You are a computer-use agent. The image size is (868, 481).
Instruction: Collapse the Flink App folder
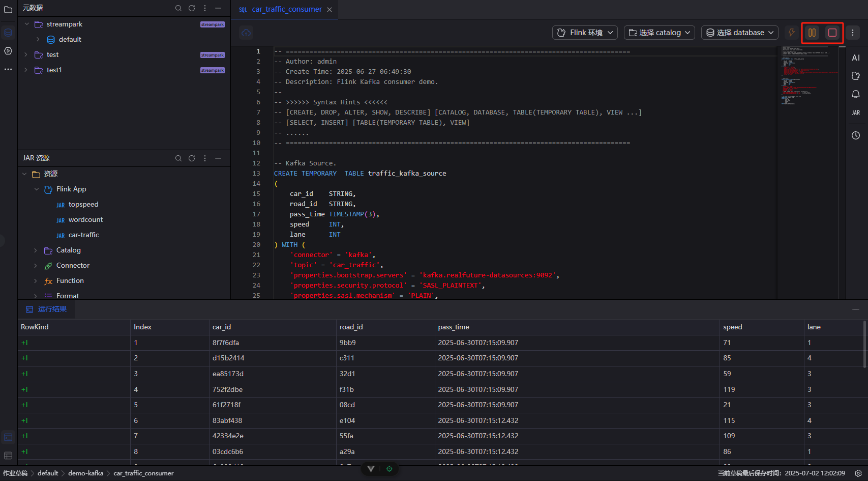pyautogui.click(x=36, y=189)
